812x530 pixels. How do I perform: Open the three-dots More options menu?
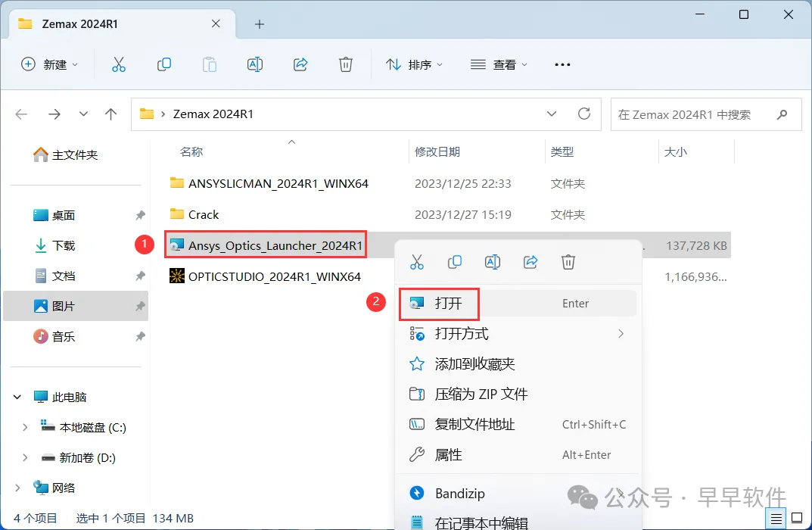pyautogui.click(x=562, y=65)
